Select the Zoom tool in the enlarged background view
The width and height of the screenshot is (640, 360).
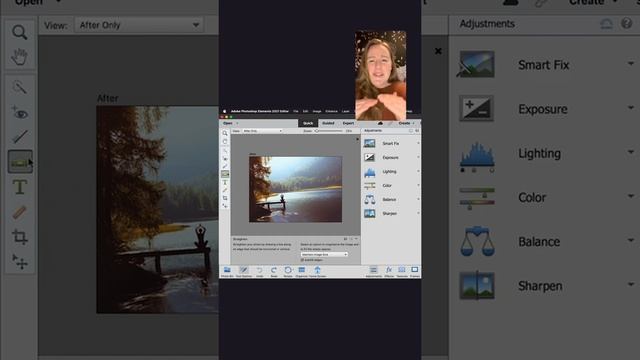[20, 32]
